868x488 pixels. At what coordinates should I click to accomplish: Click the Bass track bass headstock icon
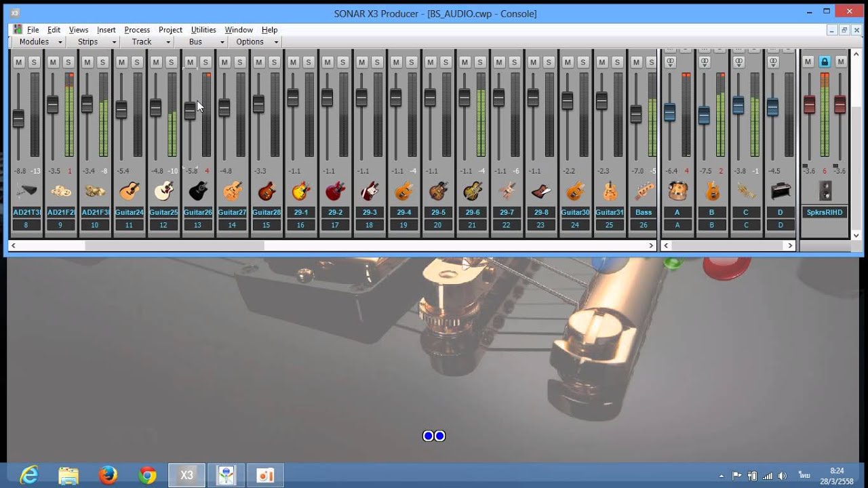click(644, 191)
